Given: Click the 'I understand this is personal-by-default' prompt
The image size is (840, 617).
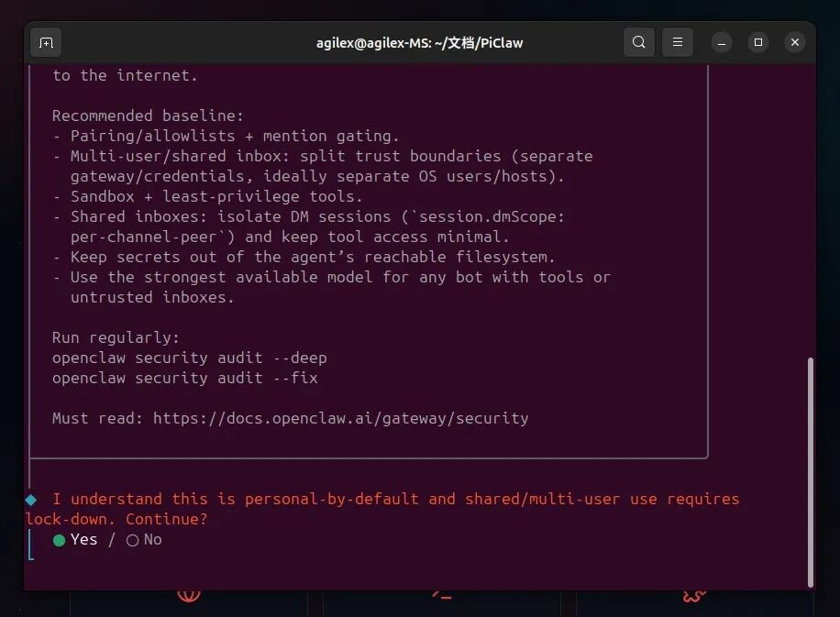Looking at the screenshot, I should pos(395,499).
